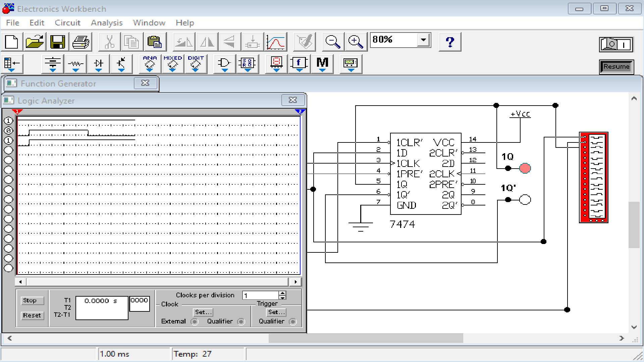Toggle the simulation power switch

pyautogui.click(x=616, y=45)
